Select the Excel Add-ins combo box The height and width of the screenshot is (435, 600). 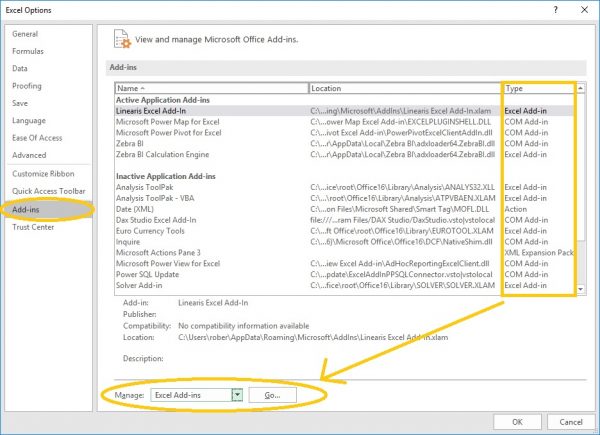click(x=196, y=395)
